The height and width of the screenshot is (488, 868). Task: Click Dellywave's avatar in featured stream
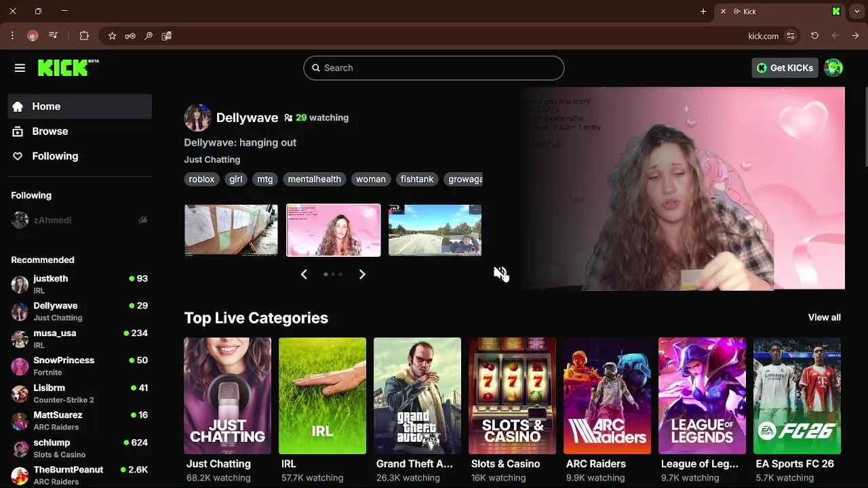click(x=197, y=118)
